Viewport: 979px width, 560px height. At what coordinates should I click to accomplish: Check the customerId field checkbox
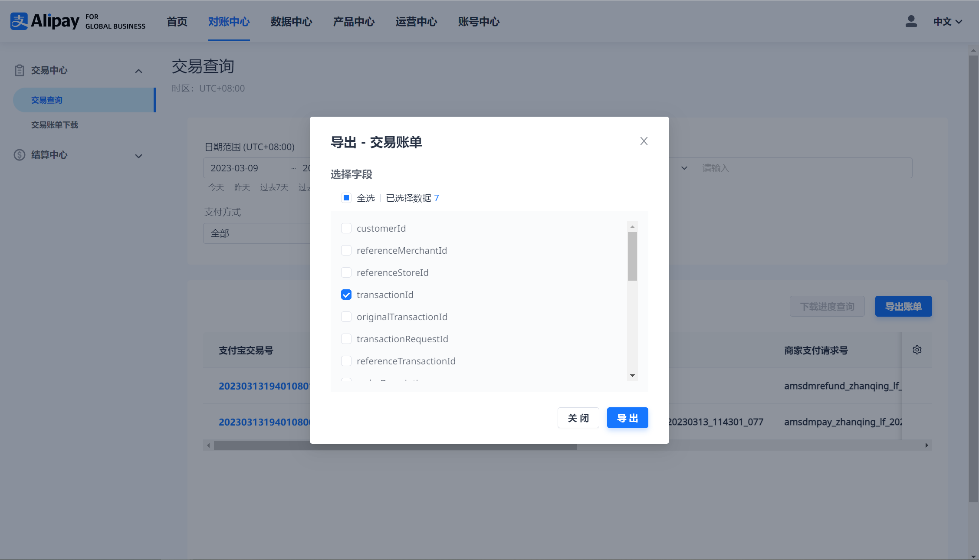pos(346,229)
